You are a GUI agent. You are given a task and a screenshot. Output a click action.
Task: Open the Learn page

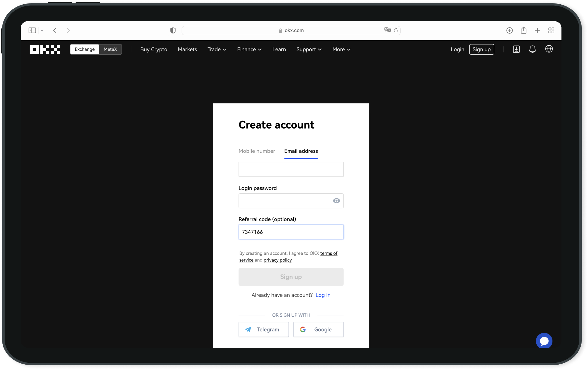point(279,49)
